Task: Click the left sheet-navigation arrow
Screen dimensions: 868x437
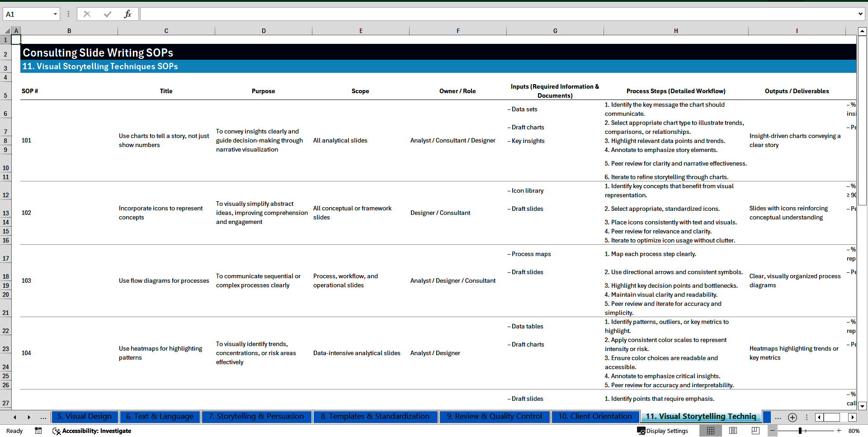Action: tap(14, 417)
